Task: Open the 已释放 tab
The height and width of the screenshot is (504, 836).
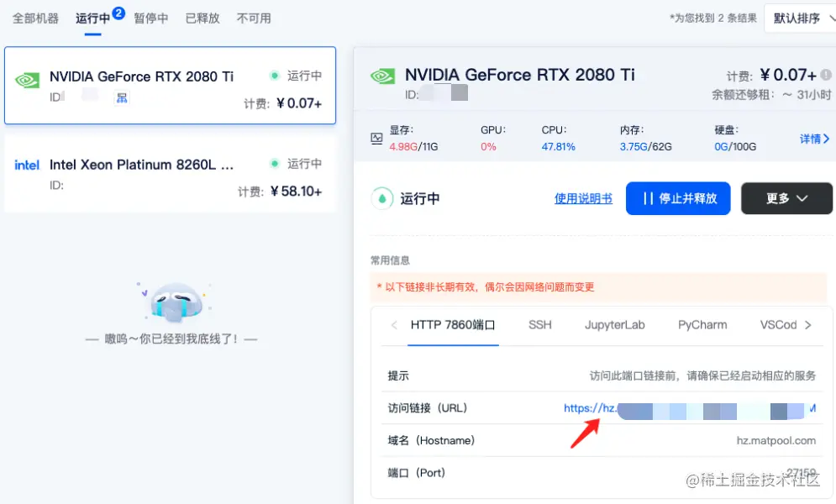Action: tap(202, 18)
